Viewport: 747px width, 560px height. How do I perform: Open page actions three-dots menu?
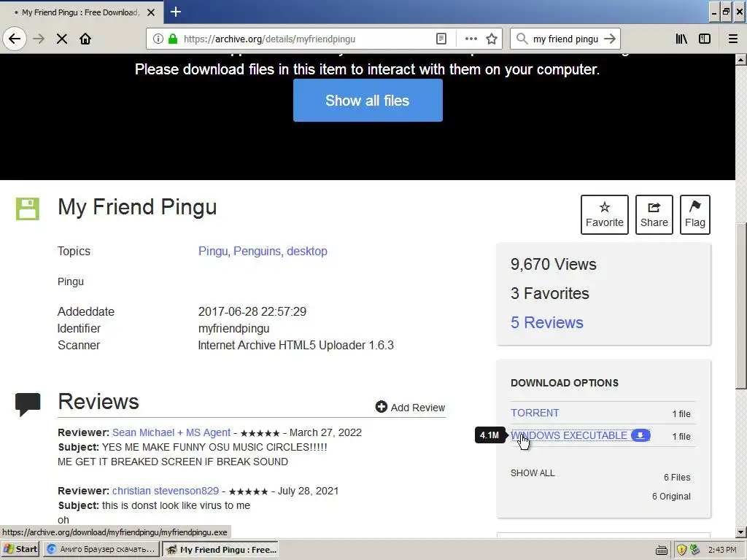pyautogui.click(x=471, y=39)
